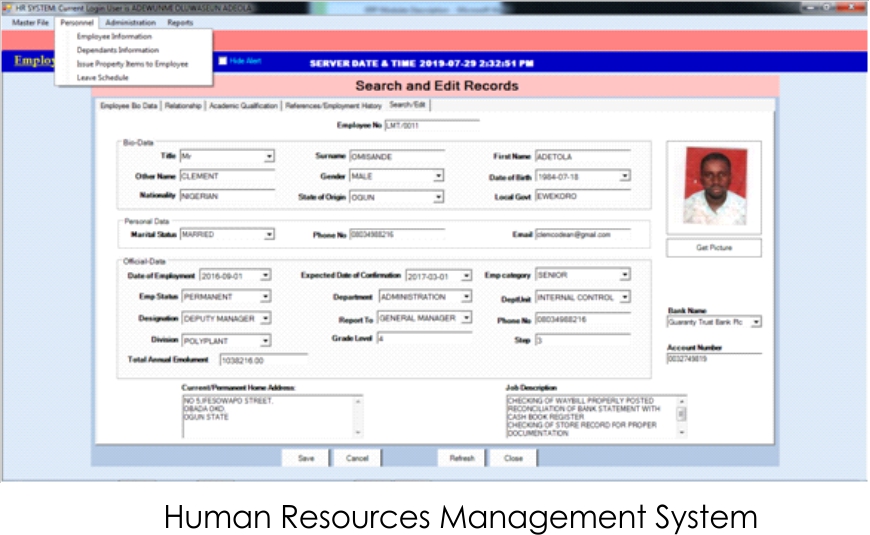Screen dimensions: 870x535
Task: Click the employee photo thumbnail
Action: [x=714, y=186]
